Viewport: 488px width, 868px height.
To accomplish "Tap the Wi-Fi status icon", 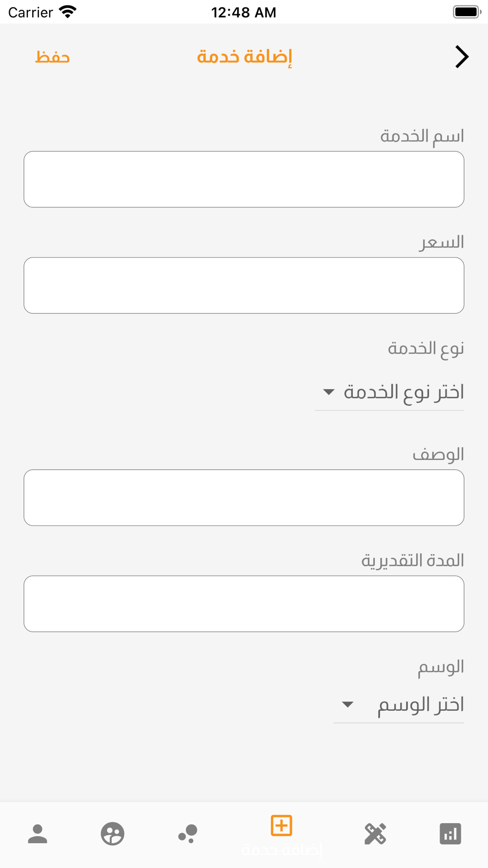I will click(x=68, y=12).
